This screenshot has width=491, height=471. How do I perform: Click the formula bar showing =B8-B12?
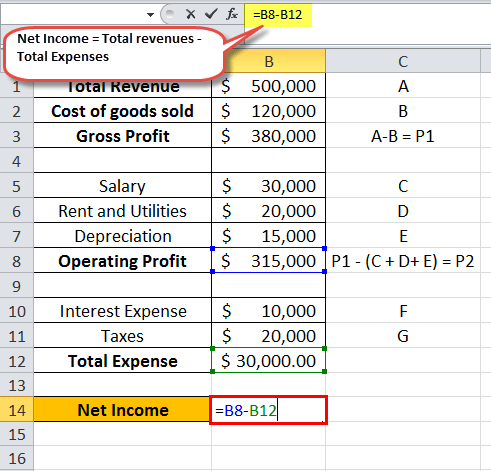point(368,15)
